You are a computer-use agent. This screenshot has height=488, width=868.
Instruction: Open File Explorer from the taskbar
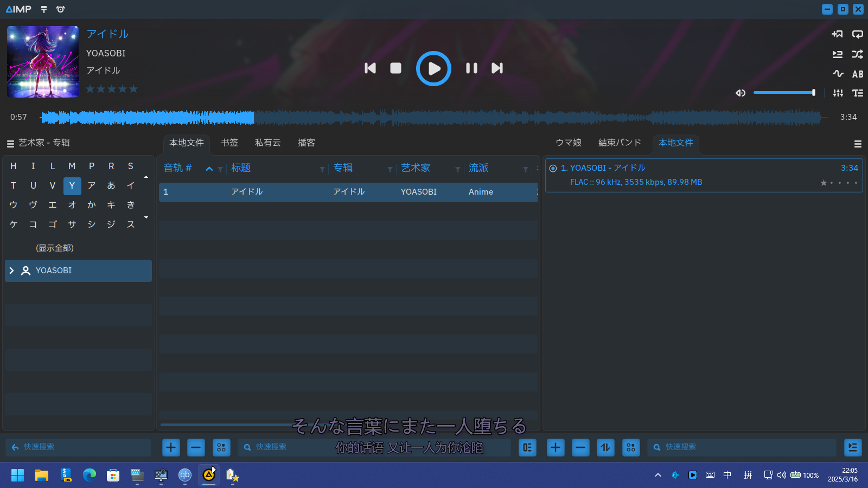42,476
